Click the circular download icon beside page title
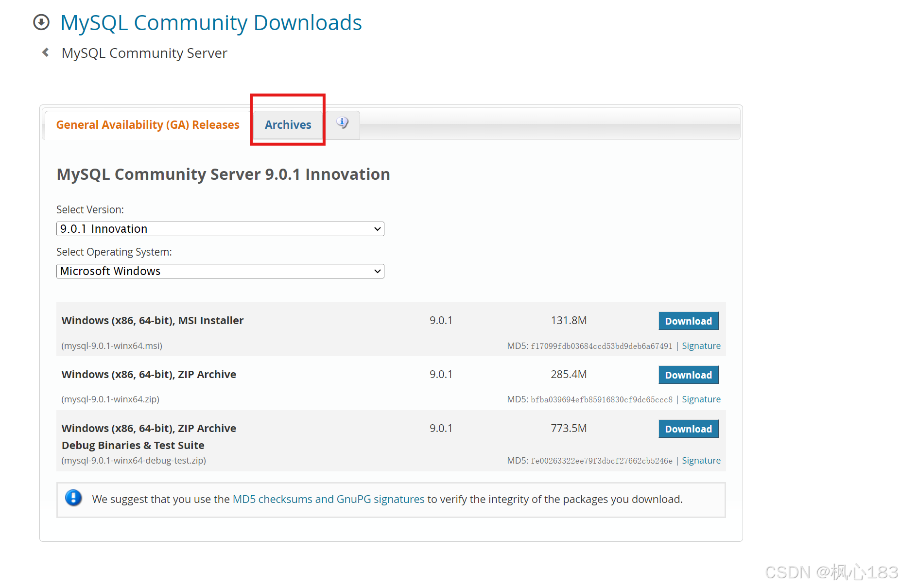This screenshot has width=900, height=588. pos(41,22)
